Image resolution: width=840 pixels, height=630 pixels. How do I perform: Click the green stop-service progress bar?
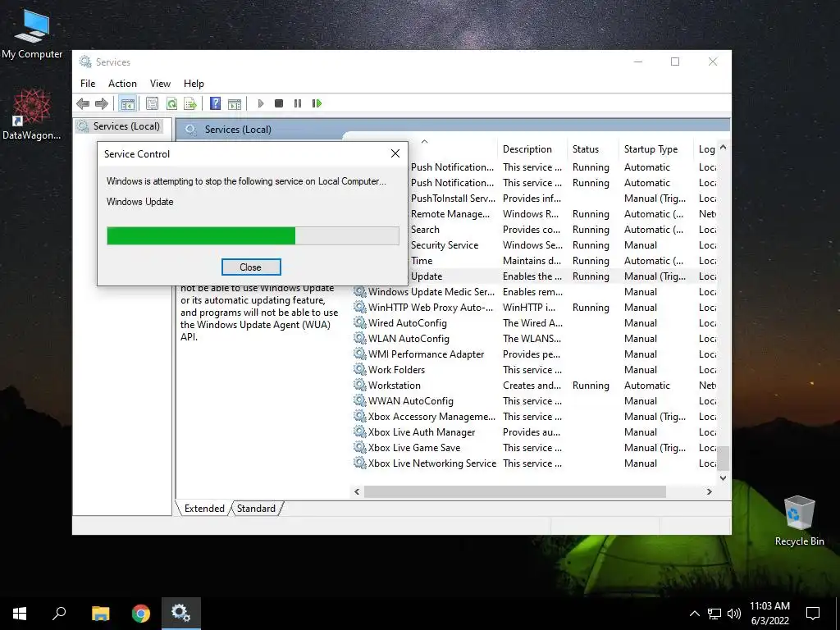pos(253,235)
